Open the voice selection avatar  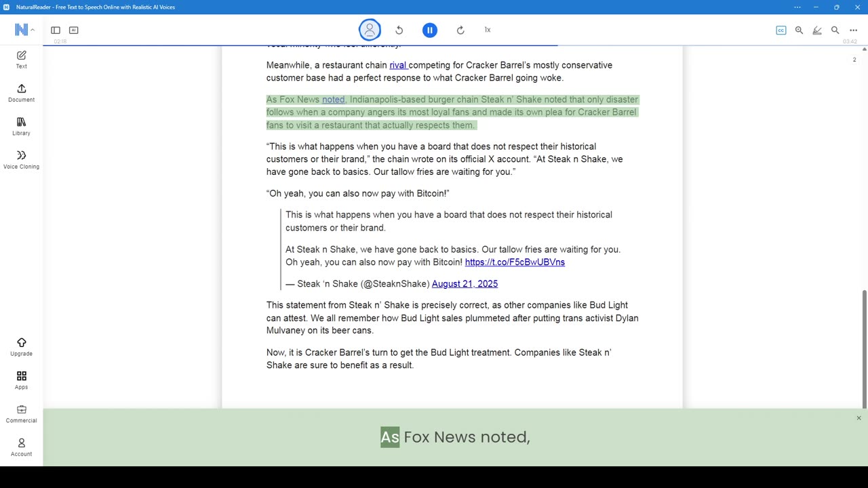[x=370, y=30]
